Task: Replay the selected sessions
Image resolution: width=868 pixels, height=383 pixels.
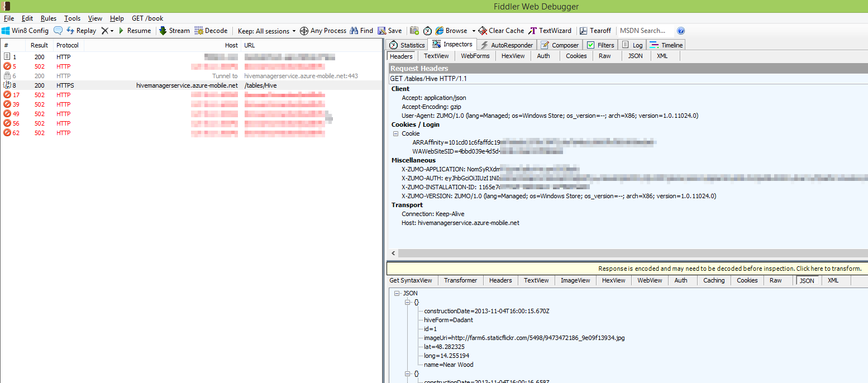Action: click(x=82, y=31)
